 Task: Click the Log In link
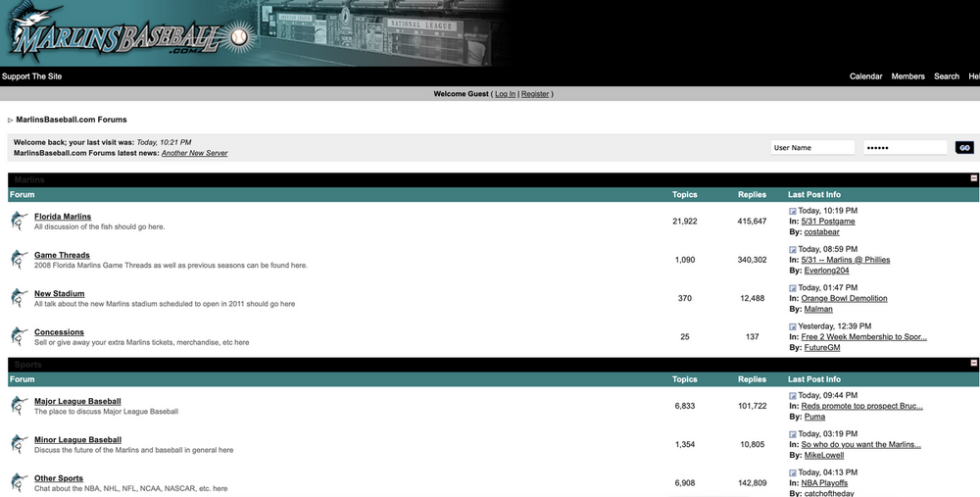coord(505,94)
